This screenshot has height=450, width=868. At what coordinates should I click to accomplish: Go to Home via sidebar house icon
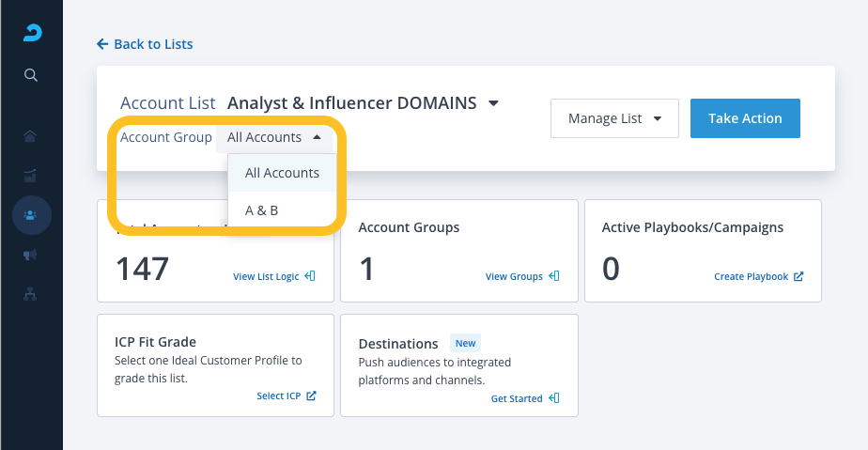[x=30, y=136]
